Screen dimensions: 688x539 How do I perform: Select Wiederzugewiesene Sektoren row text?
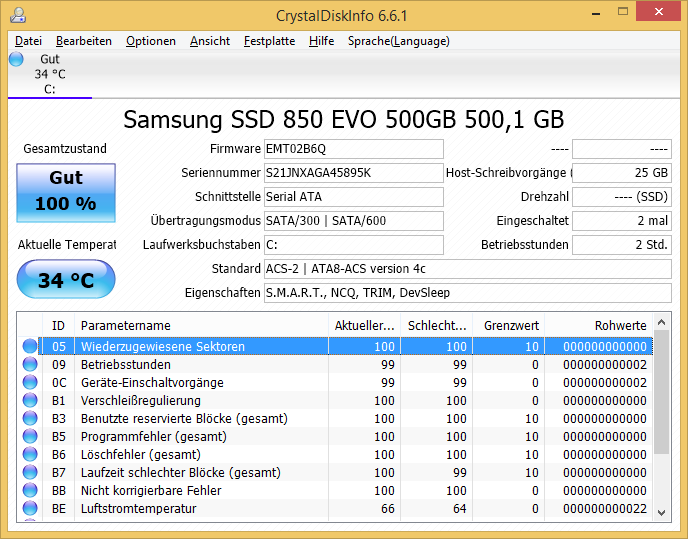[x=163, y=346]
